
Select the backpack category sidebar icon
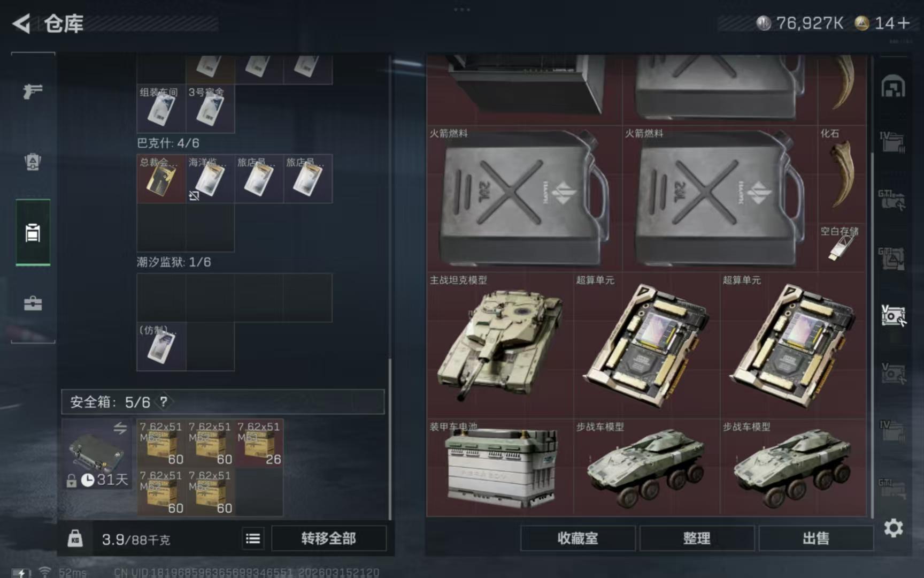[33, 162]
